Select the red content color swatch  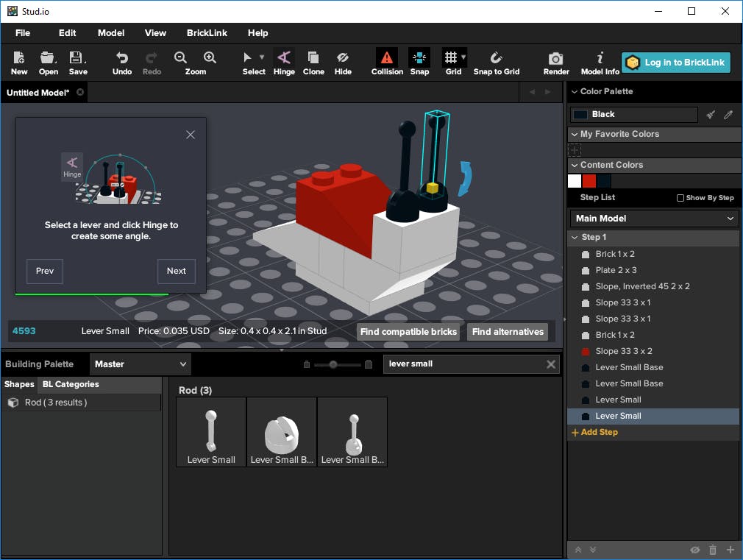pyautogui.click(x=589, y=181)
